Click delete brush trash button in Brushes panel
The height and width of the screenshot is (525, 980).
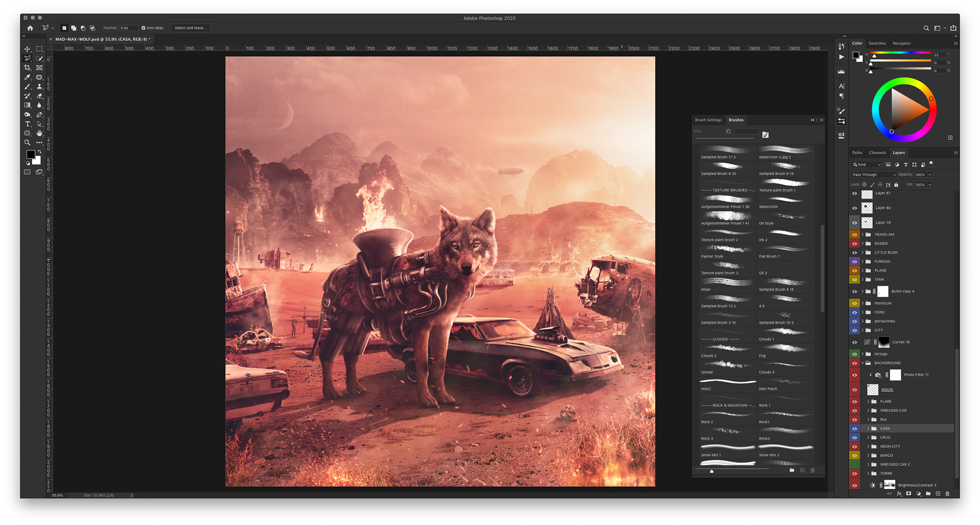(x=813, y=470)
